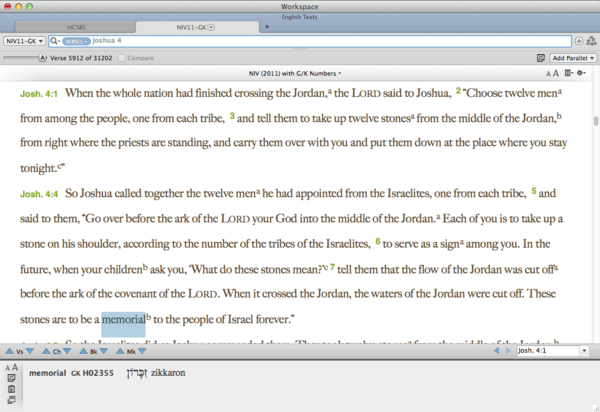Decrease text size with small A
The width and height of the screenshot is (600, 412).
[548, 74]
